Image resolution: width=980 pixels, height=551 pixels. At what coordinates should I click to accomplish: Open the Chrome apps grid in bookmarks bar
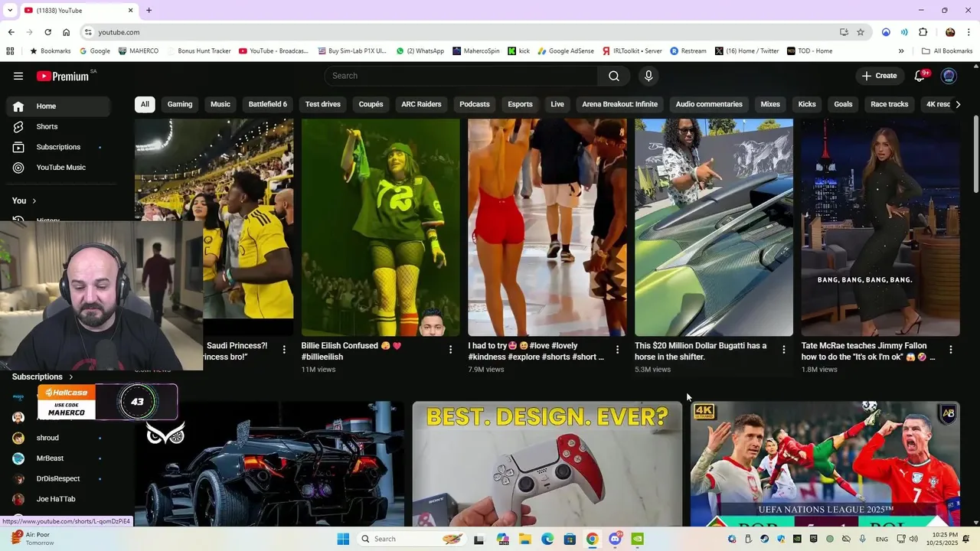click(10, 51)
